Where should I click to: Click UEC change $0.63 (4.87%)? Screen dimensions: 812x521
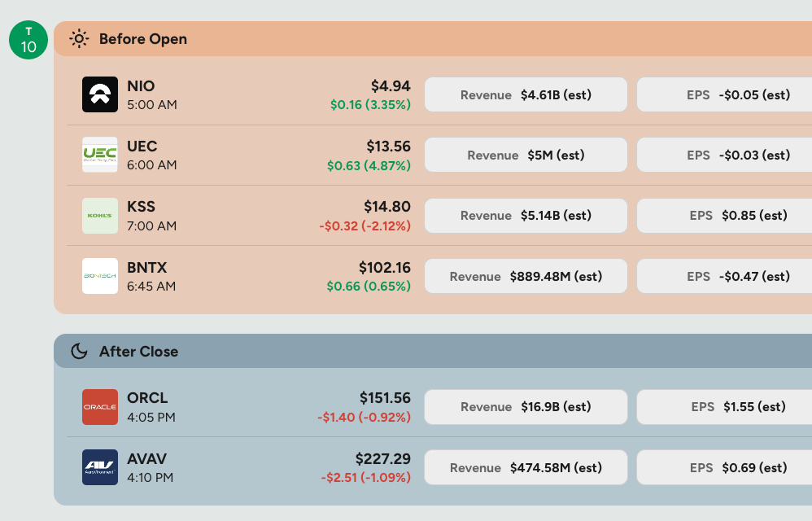pos(369,165)
